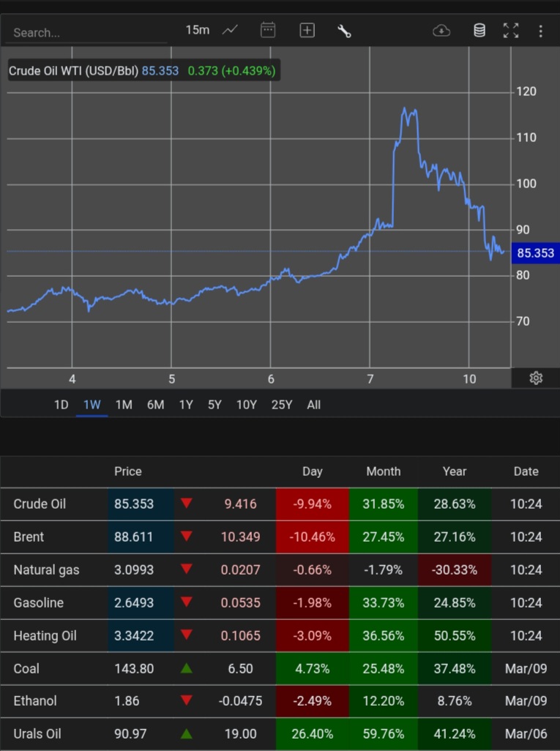Viewport: 560px width, 751px height.
Task: Toggle fullscreen chart icon
Action: pos(511,31)
